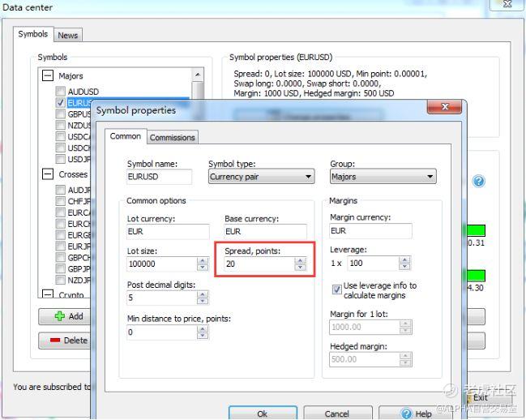Toggle AUDJPY cross checkbox
This screenshot has width=526, height=420.
pos(61,190)
